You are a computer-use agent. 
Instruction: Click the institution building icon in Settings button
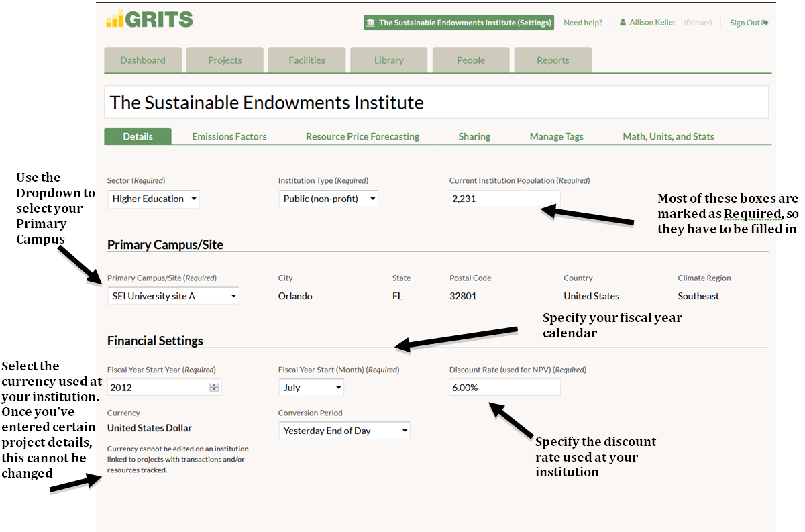(x=371, y=23)
